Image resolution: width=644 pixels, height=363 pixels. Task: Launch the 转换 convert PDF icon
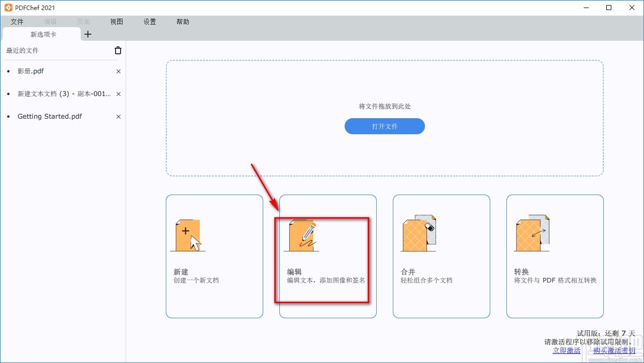point(532,232)
